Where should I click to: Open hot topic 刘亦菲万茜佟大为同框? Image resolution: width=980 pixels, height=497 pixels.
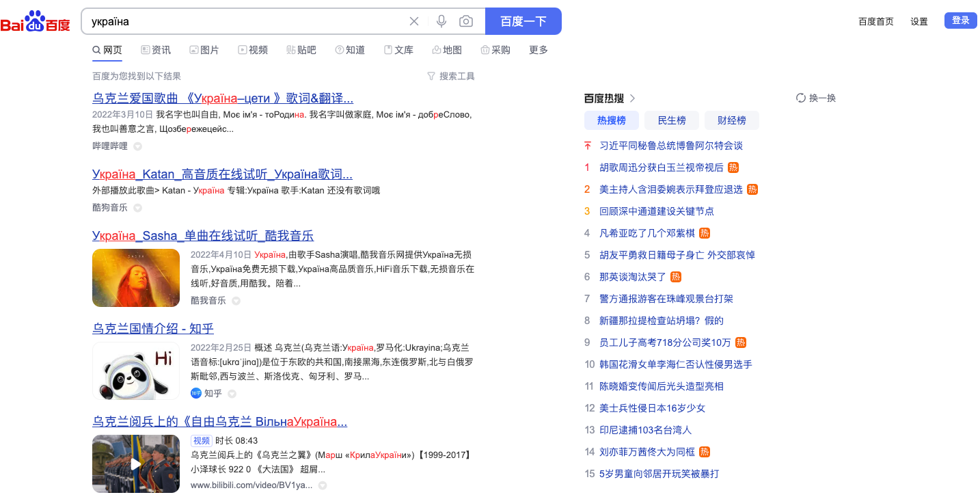(647, 452)
